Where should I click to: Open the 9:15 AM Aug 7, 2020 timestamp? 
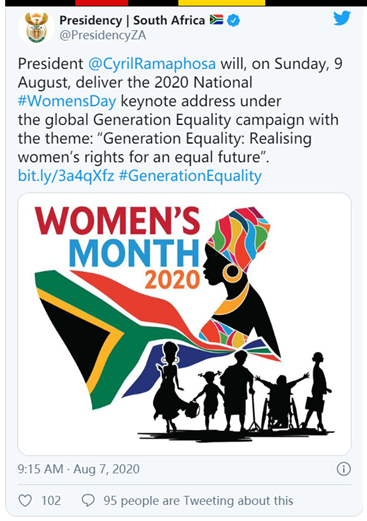coord(78,469)
